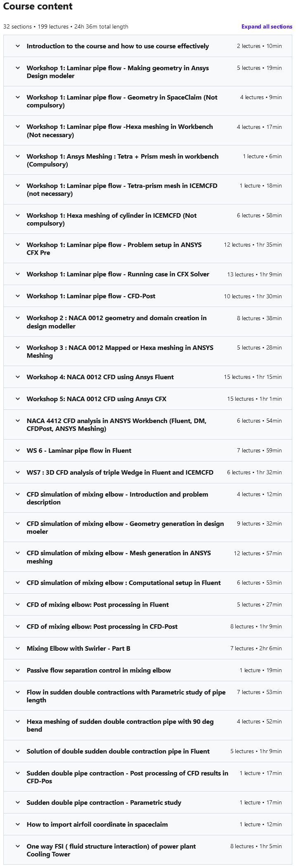Image resolution: width=296 pixels, height=868 pixels.
Task: Click the Expand all sections link
Action: [x=267, y=26]
